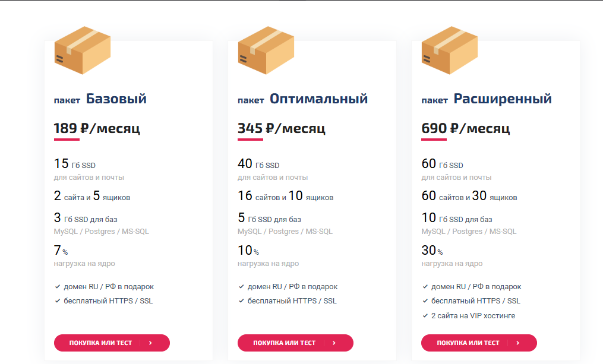Click checkmark beside Базовый домен RU в подарок
The width and height of the screenshot is (603, 364).
point(57,287)
